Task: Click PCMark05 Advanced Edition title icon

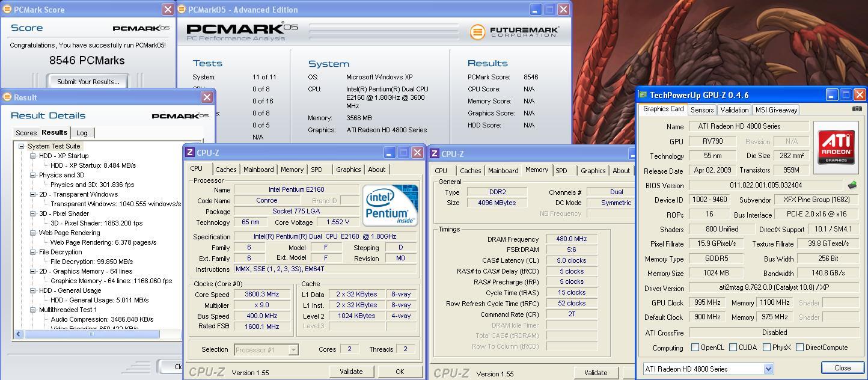Action: point(182,10)
